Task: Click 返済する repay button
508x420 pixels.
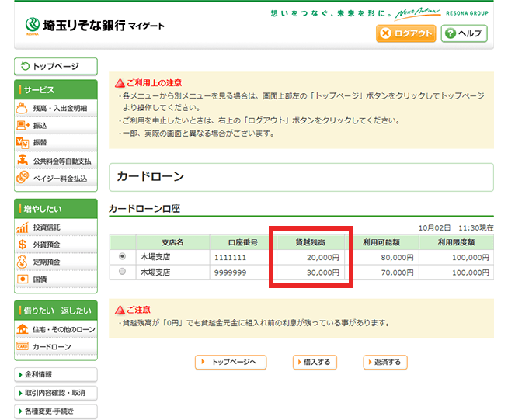Action: coord(385,362)
